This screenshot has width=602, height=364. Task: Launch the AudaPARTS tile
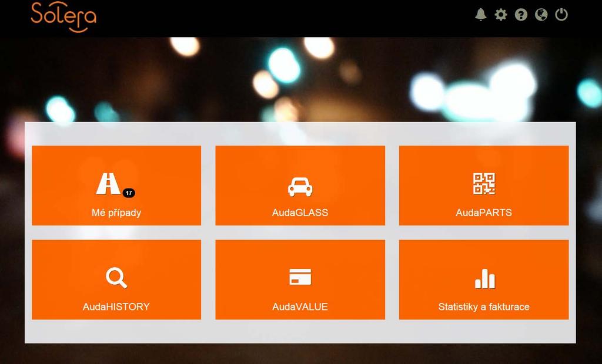coord(484,186)
